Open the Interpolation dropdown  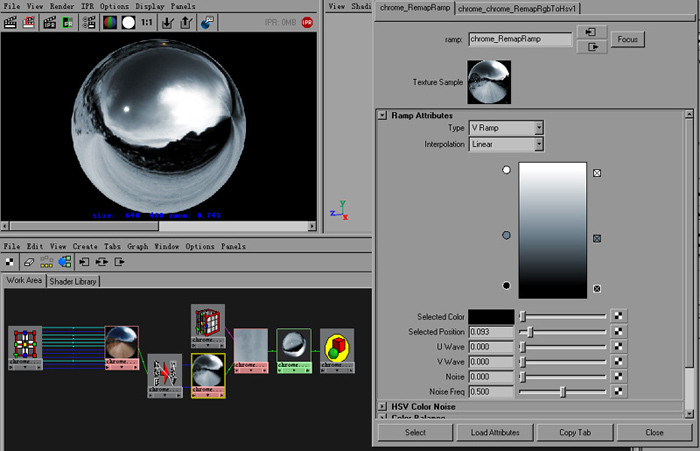tap(539, 144)
